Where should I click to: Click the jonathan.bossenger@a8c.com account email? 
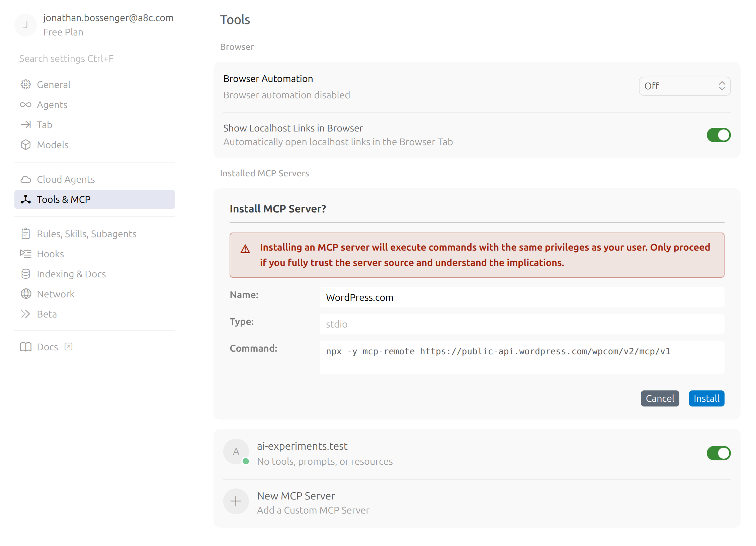click(108, 18)
